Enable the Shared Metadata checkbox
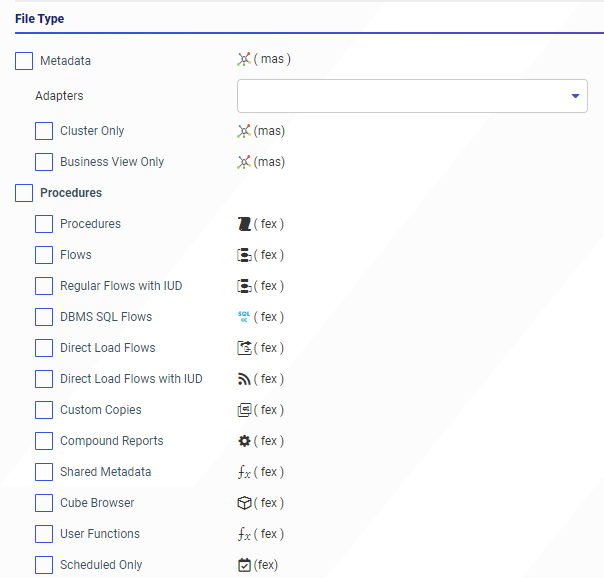604x578 pixels. 44,472
